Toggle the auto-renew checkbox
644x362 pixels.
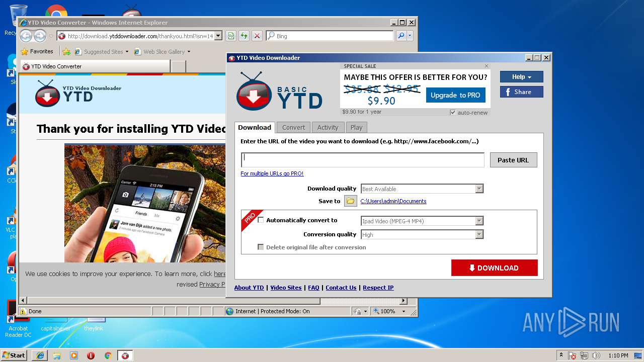(453, 113)
